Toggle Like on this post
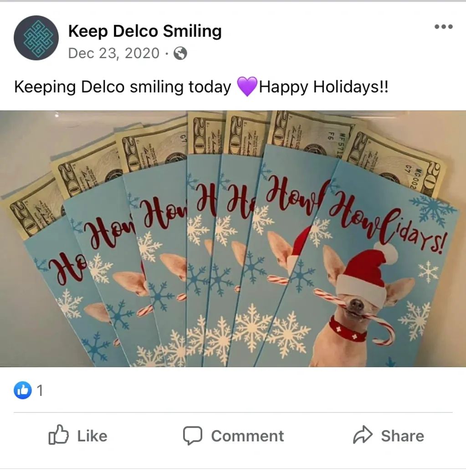Screen dimensions: 466x476 pos(78,435)
